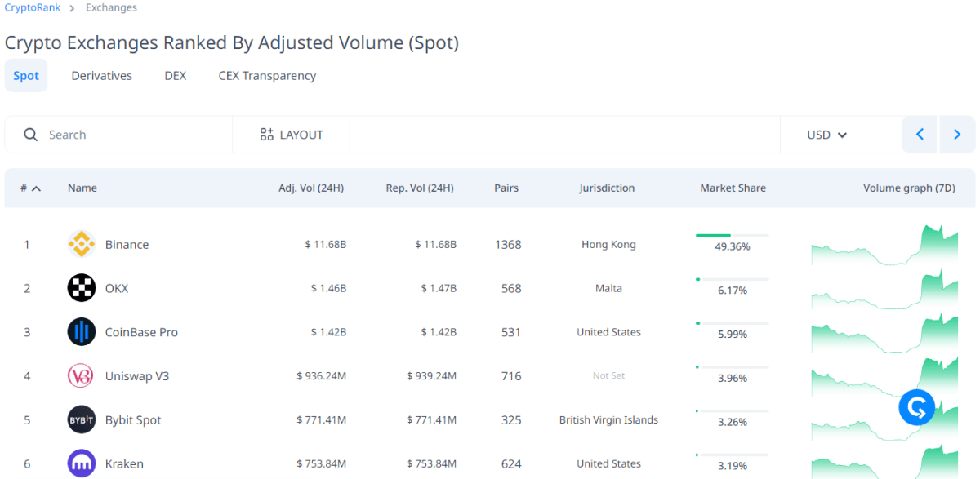The height and width of the screenshot is (479, 980).
Task: Open the USD currency dropdown
Action: 825,134
